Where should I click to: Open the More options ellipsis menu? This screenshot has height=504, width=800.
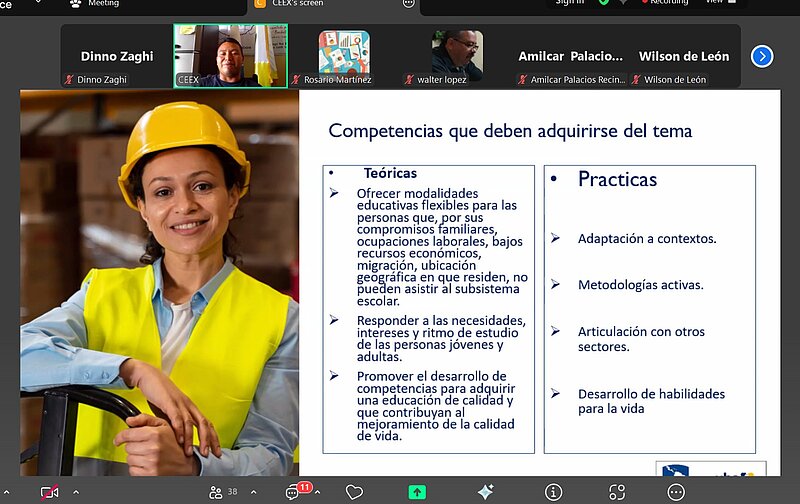(x=676, y=492)
